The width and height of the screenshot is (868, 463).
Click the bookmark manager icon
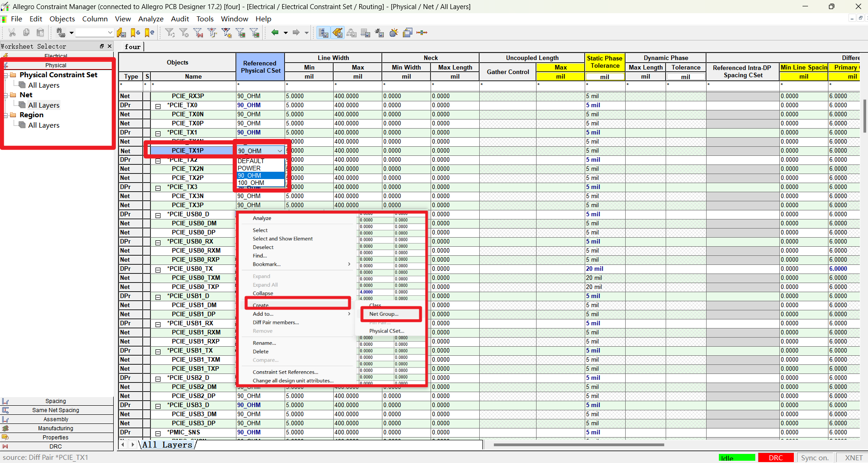(x=121, y=32)
